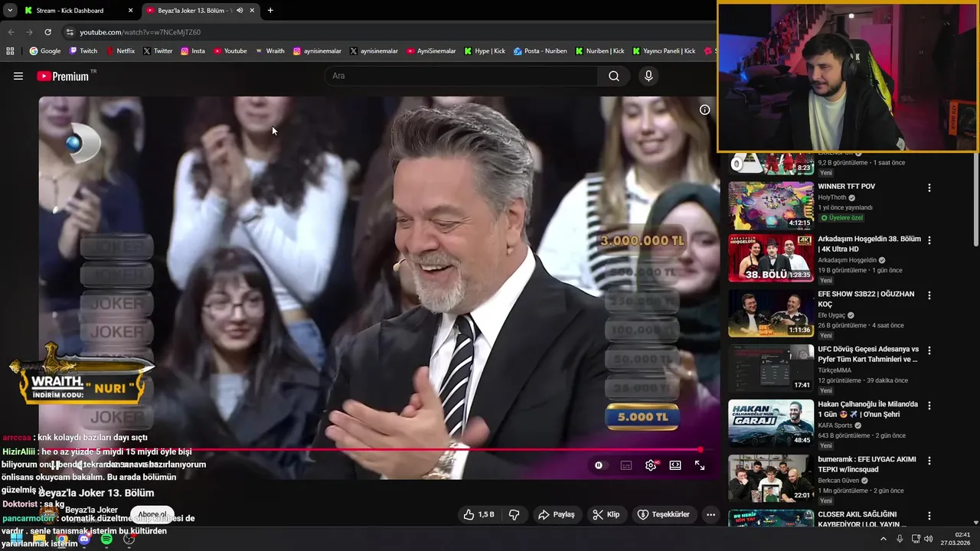Screen dimensions: 980x551
Task: Open the HolyThoth channel name
Action: 832,197
